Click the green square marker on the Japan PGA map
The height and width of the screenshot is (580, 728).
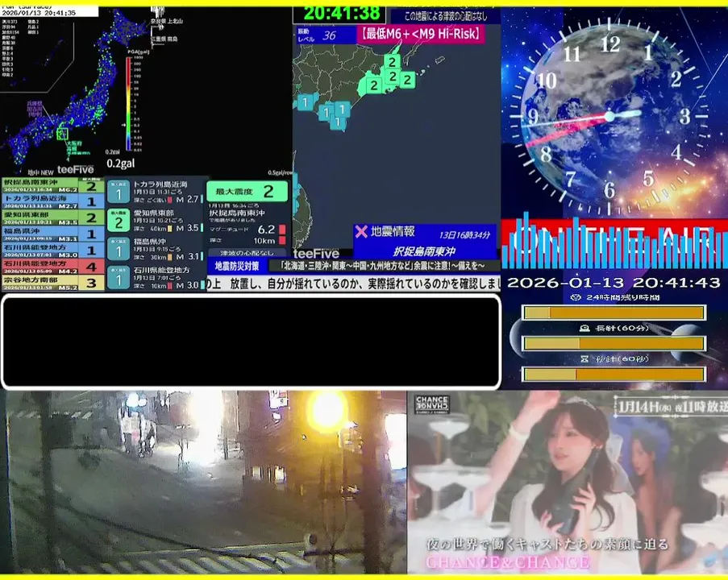coord(62,134)
